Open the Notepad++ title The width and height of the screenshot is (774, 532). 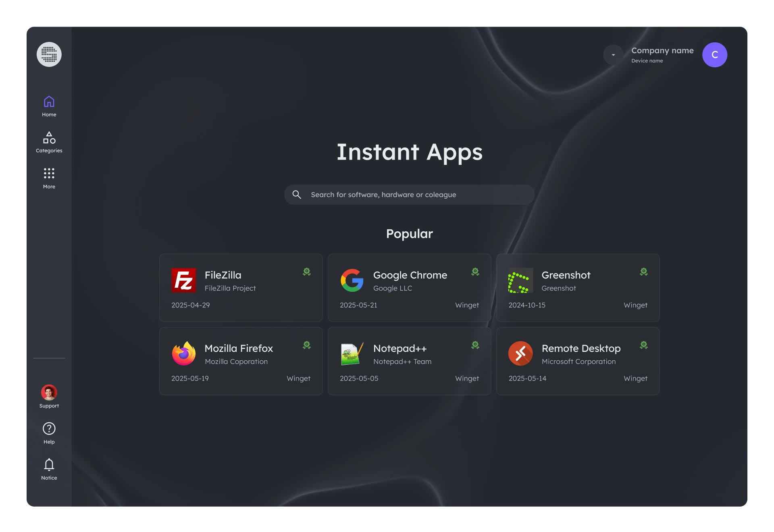click(400, 349)
